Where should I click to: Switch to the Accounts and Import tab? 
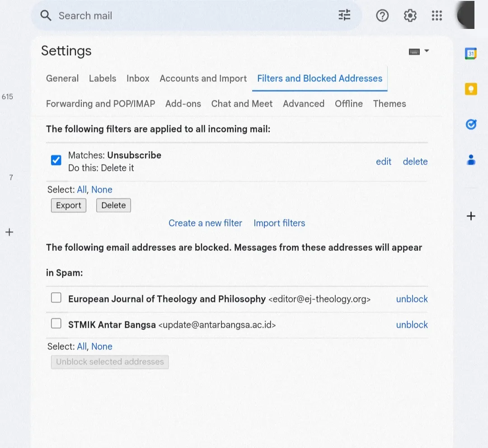[x=203, y=79]
